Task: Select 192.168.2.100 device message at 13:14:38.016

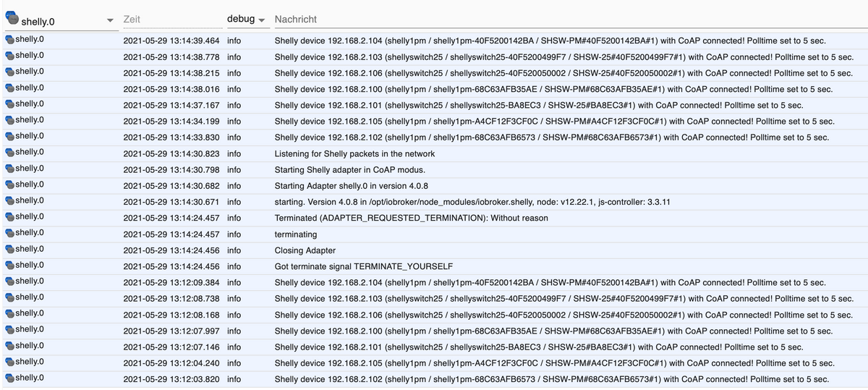Action: click(x=553, y=89)
